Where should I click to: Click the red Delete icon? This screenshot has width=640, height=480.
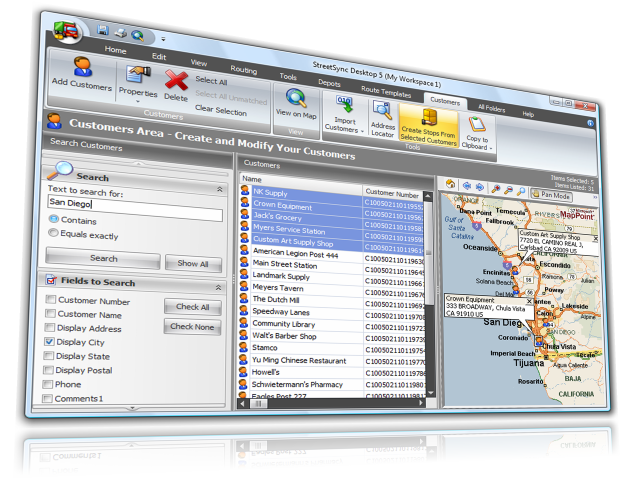point(176,80)
